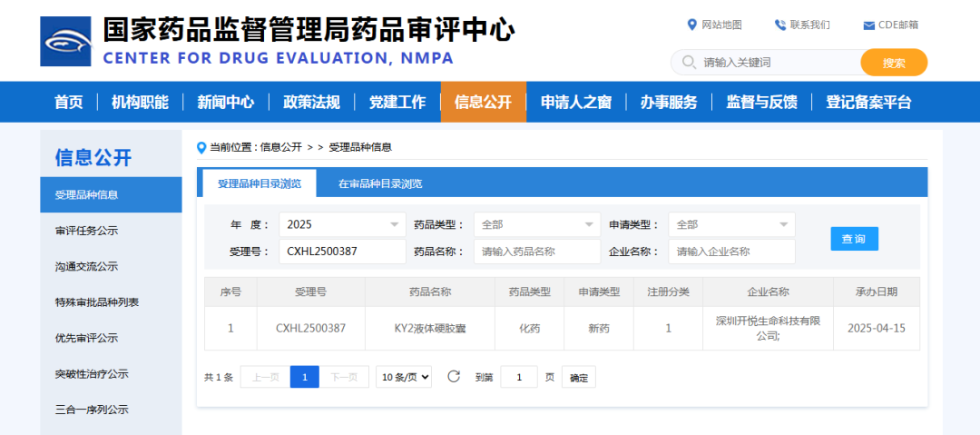This screenshot has height=435, width=980.
Task: Open 党建工作 navigation menu
Action: tap(397, 102)
